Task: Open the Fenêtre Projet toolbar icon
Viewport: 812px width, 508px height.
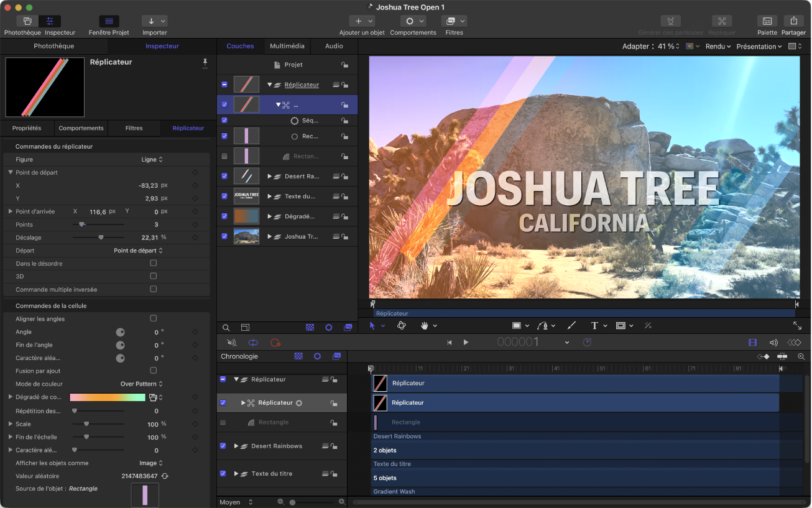Action: click(x=109, y=21)
